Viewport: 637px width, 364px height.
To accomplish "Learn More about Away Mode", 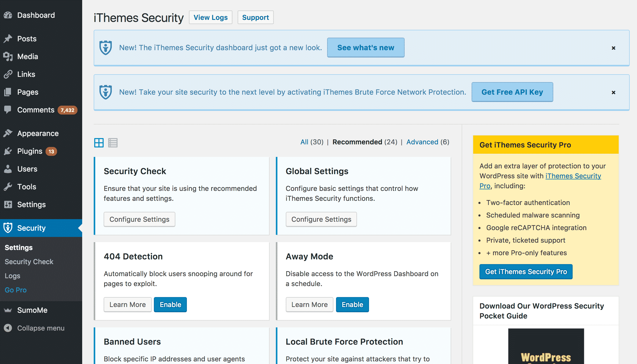I will point(309,304).
